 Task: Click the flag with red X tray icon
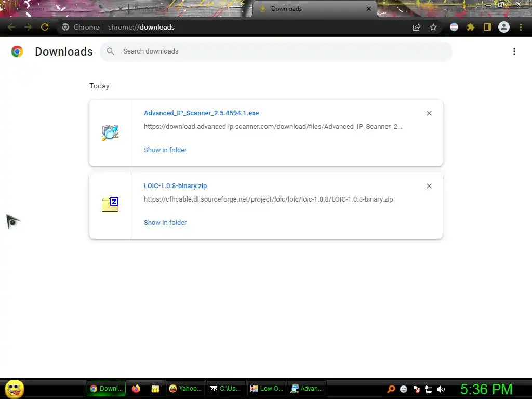click(x=416, y=389)
